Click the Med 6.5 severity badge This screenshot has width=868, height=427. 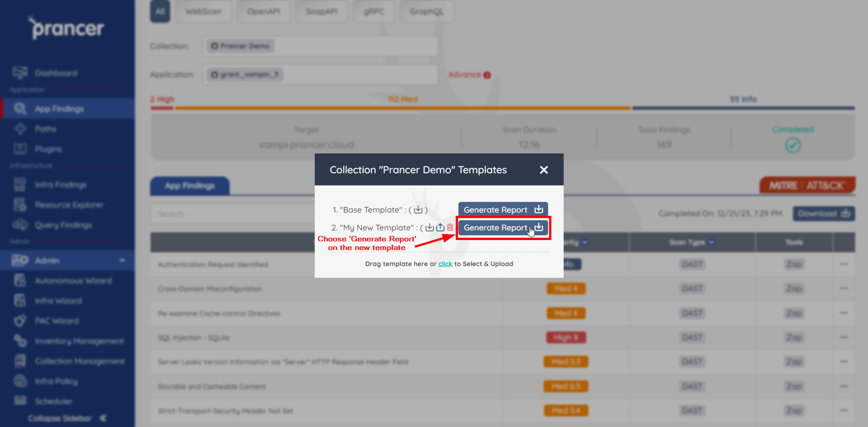click(566, 386)
